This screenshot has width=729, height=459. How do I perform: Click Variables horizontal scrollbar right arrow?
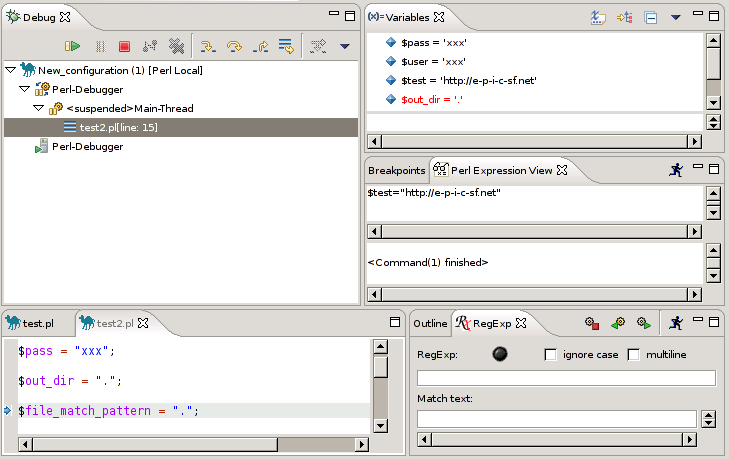point(694,141)
